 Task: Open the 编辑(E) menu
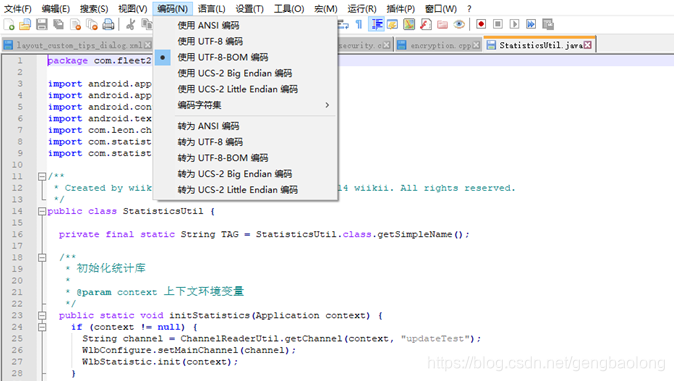point(55,9)
